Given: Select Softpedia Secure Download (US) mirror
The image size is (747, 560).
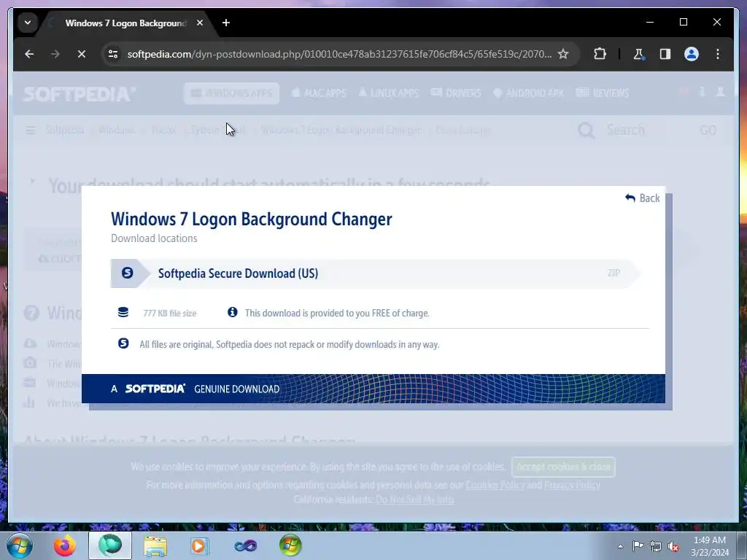Looking at the screenshot, I should coord(376,273).
